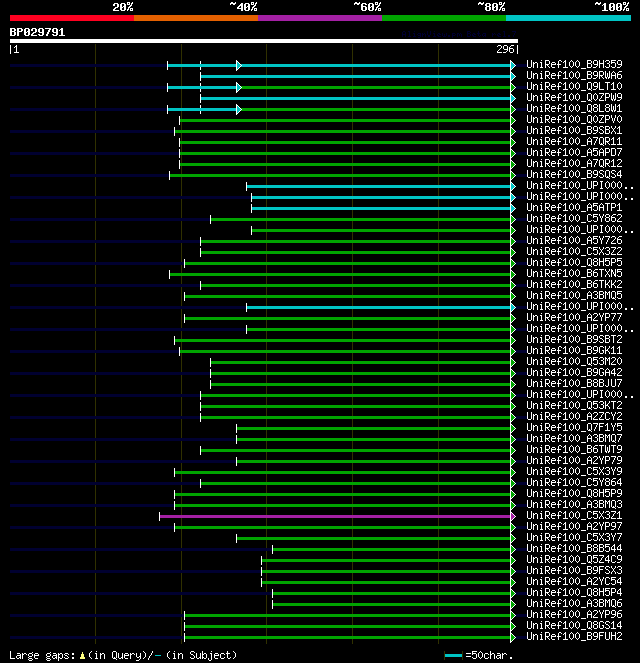Select label UniRef100_B9GA42
This screenshot has height=663, width=640.
(x=574, y=372)
